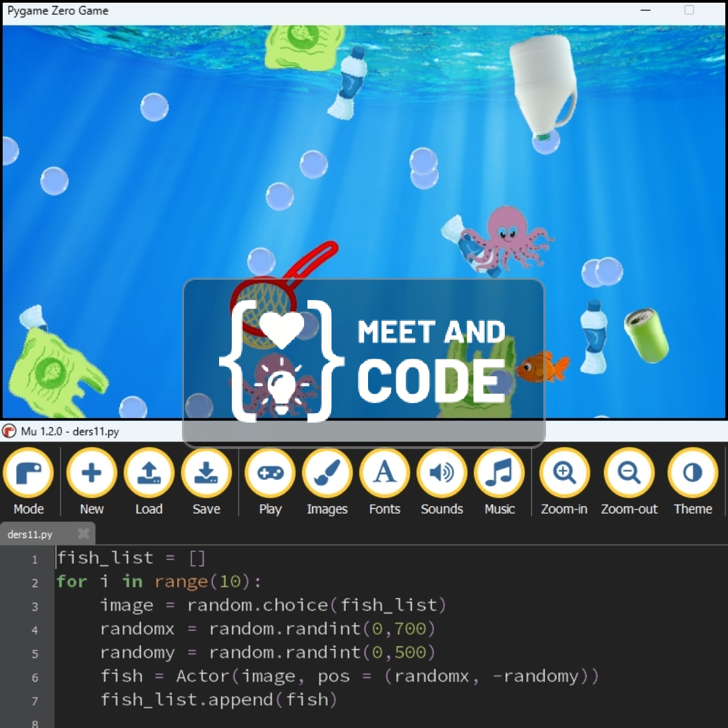Click the Zoom-out magnifier button
This screenshot has height=728, width=728.
pyautogui.click(x=629, y=481)
